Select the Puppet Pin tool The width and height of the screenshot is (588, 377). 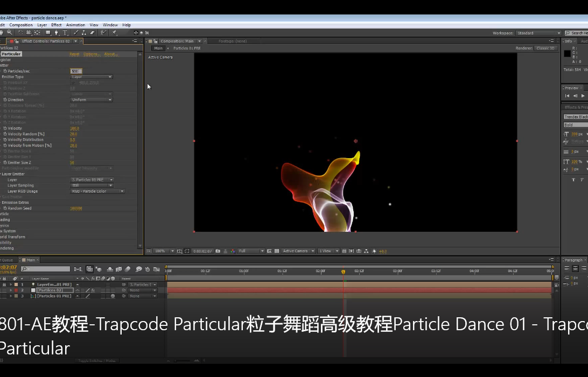pyautogui.click(x=114, y=33)
